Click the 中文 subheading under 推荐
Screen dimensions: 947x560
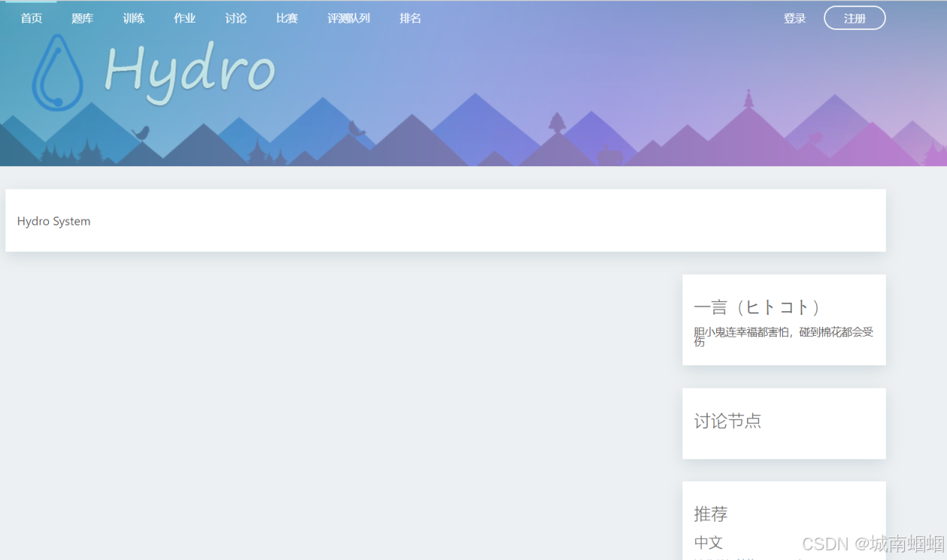coord(709,542)
